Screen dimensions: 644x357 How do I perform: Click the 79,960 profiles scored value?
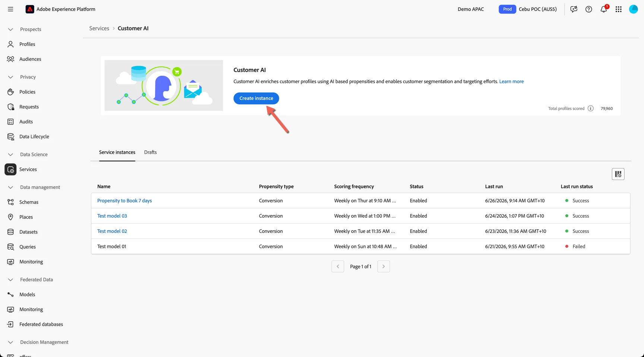(606, 109)
